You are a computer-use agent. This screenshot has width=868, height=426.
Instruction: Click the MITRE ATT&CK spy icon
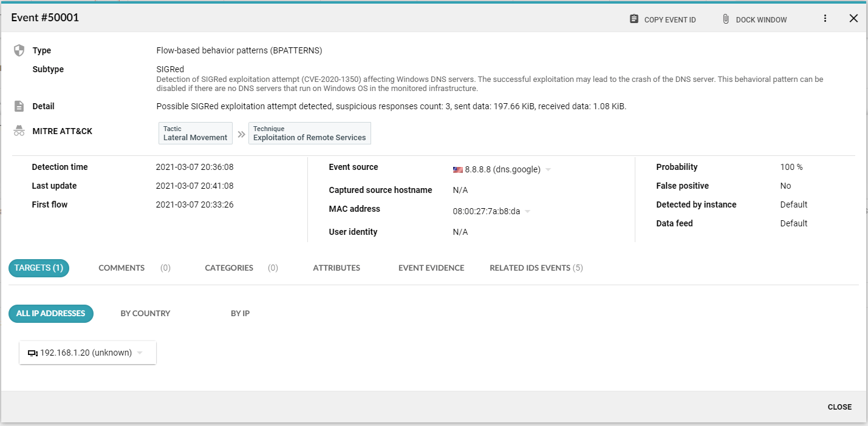pyautogui.click(x=19, y=131)
